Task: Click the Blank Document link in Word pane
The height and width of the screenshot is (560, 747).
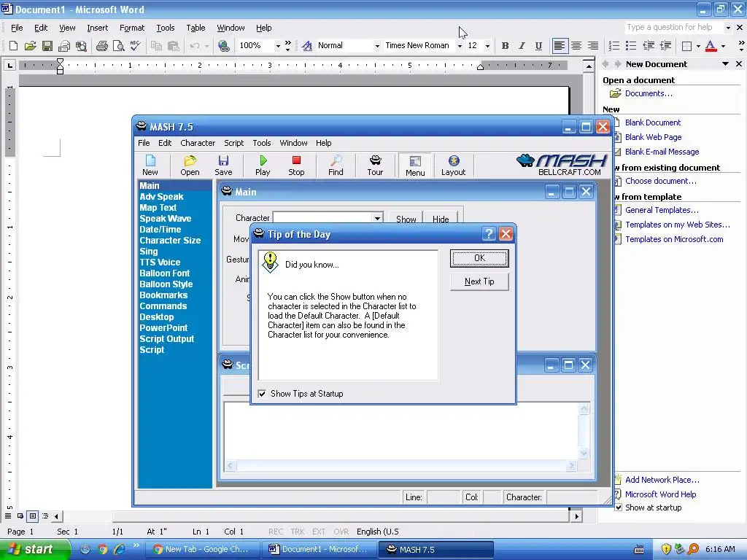Action: [653, 122]
